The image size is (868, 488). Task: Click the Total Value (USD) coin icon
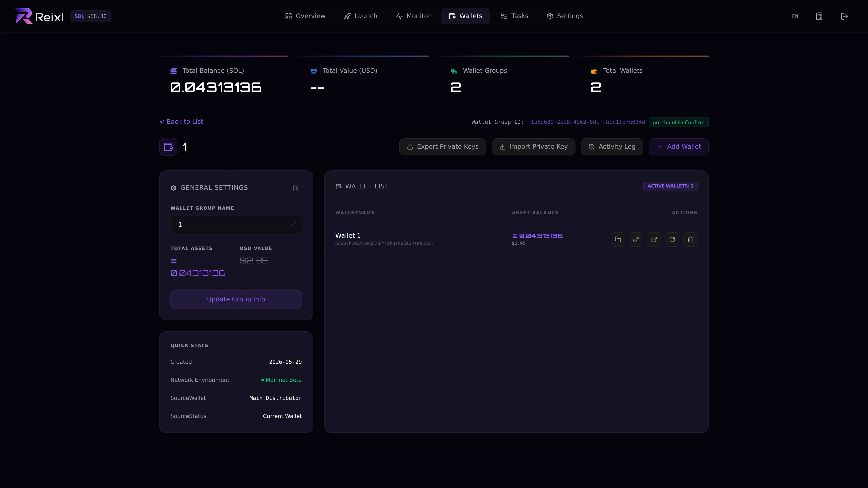pyautogui.click(x=314, y=71)
